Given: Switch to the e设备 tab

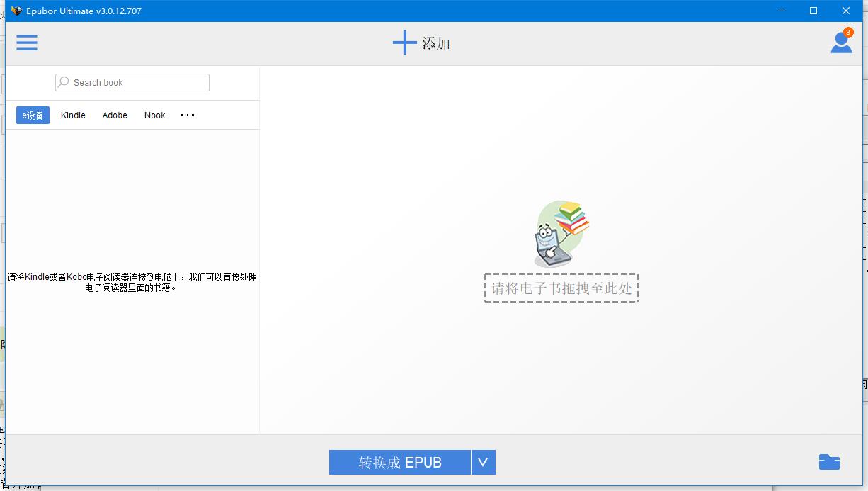Looking at the screenshot, I should pyautogui.click(x=33, y=115).
